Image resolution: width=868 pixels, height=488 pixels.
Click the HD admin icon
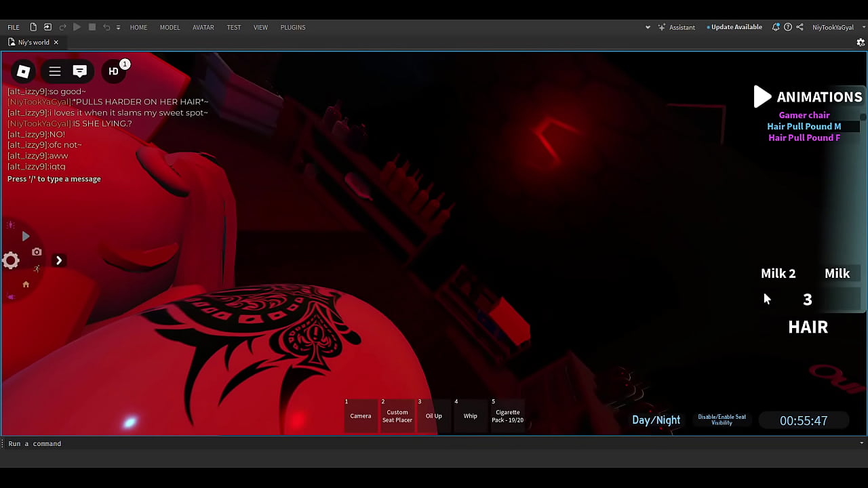(114, 71)
